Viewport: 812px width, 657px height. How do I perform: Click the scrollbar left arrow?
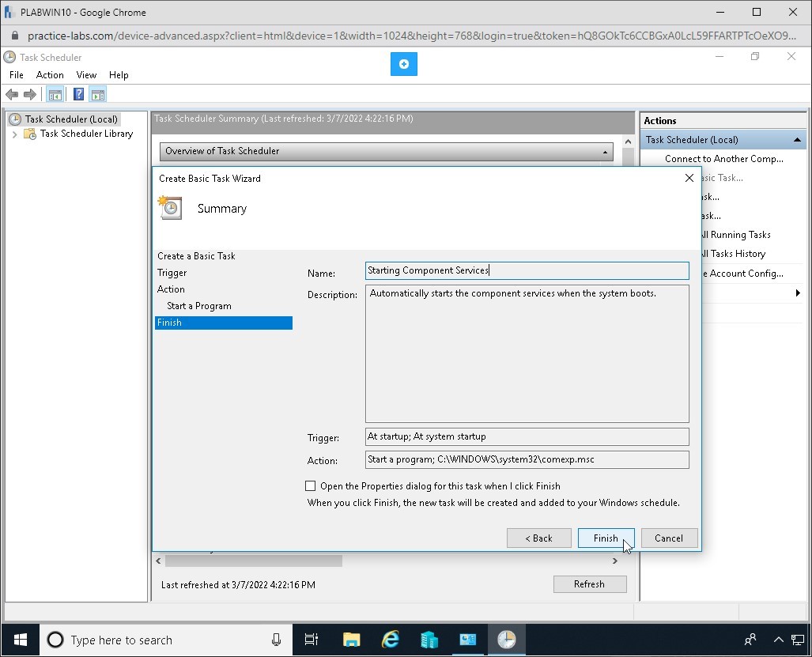click(158, 561)
